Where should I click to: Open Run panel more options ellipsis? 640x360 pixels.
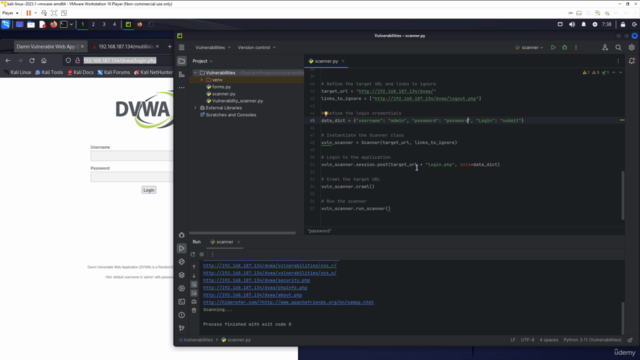212,254
